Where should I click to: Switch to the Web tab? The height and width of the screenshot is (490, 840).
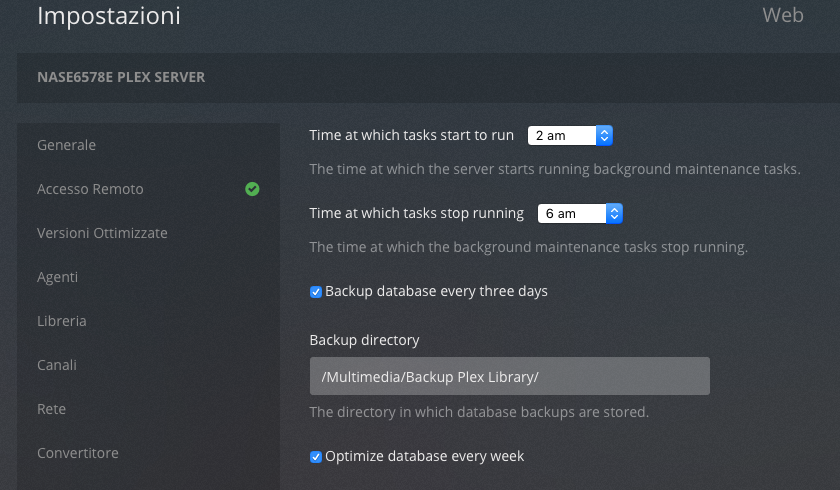pos(782,15)
